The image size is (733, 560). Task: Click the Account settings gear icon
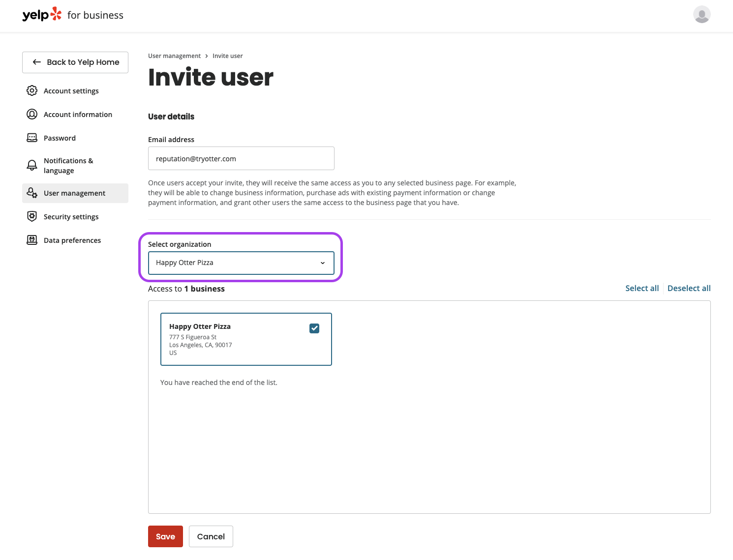pos(32,90)
